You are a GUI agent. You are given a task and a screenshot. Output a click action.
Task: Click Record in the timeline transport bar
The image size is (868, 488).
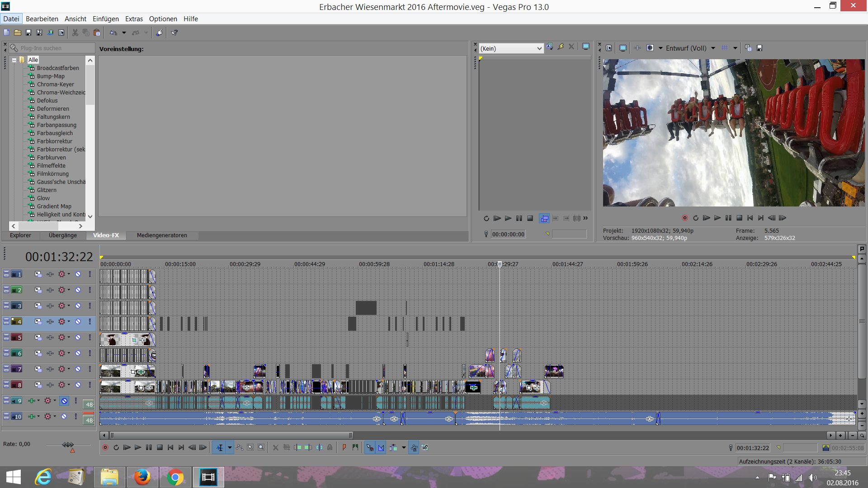105,448
